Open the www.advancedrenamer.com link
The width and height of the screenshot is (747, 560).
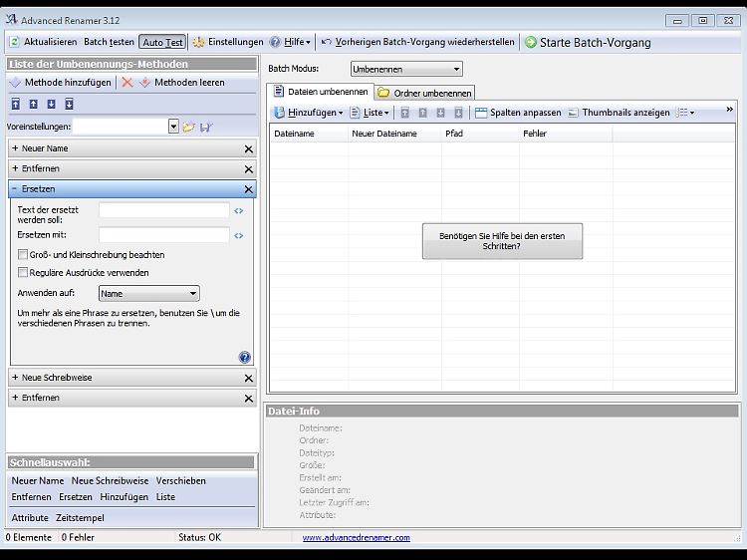356,538
